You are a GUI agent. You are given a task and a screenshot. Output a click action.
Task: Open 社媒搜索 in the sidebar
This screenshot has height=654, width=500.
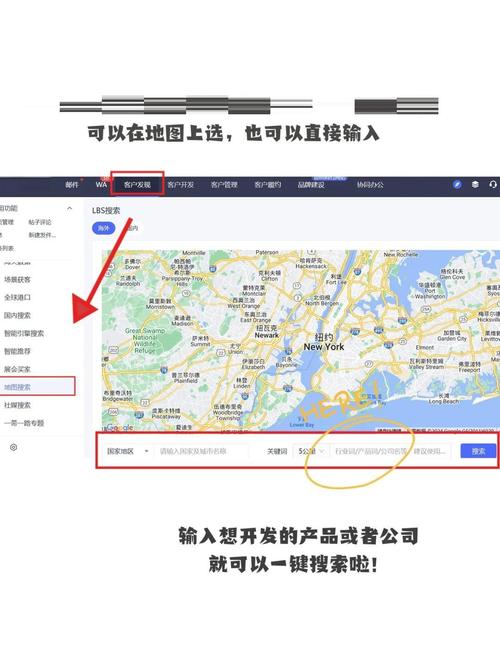pyautogui.click(x=18, y=405)
